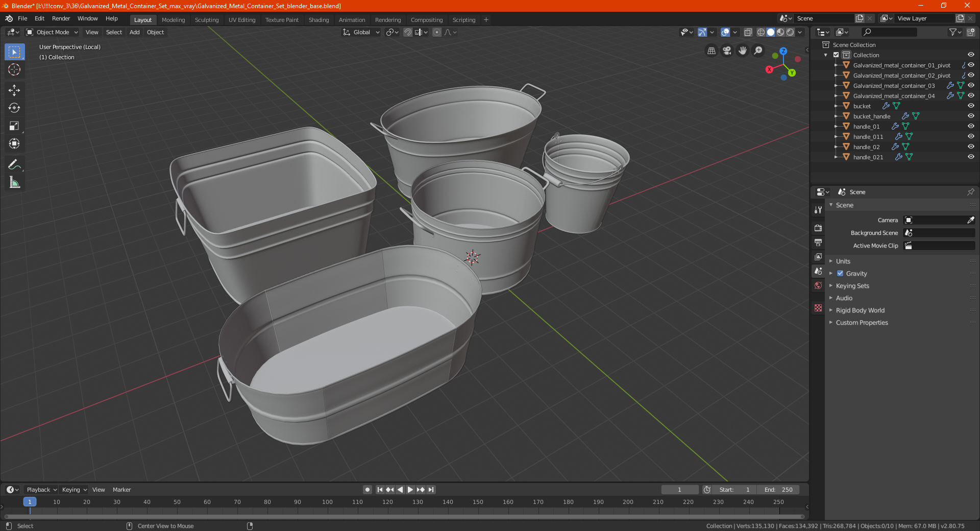Pin the Scene properties panel
This screenshot has height=531, width=980.
tap(970, 192)
